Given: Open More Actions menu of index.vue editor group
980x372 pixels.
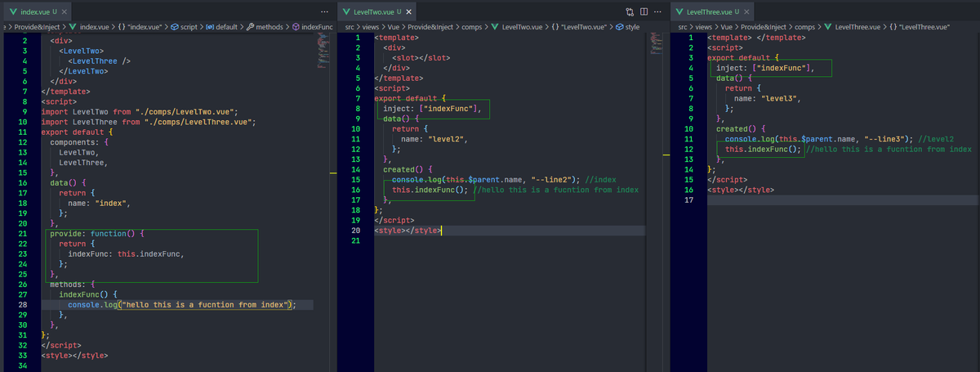Looking at the screenshot, I should tap(326, 11).
